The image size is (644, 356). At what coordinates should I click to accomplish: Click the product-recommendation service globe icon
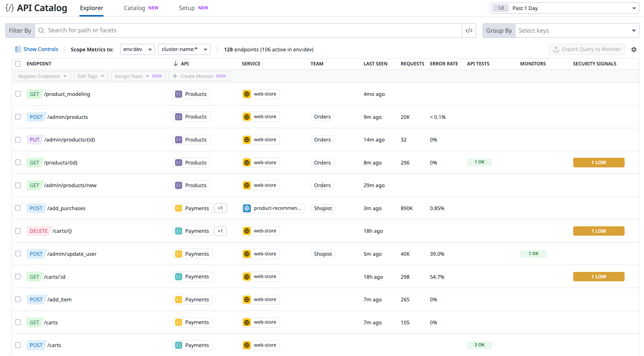[x=247, y=208]
